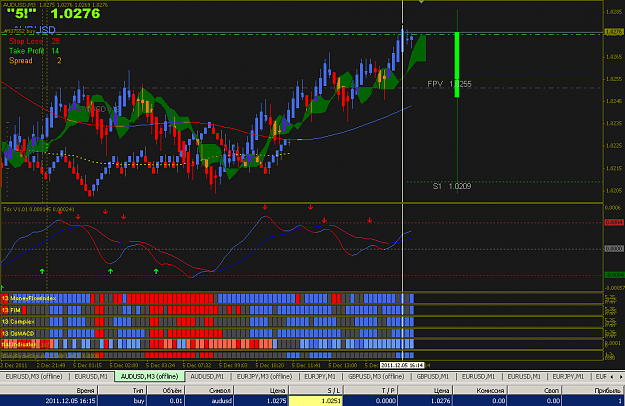
Task: Click the Take Profit 14 label
Action: 34,51
